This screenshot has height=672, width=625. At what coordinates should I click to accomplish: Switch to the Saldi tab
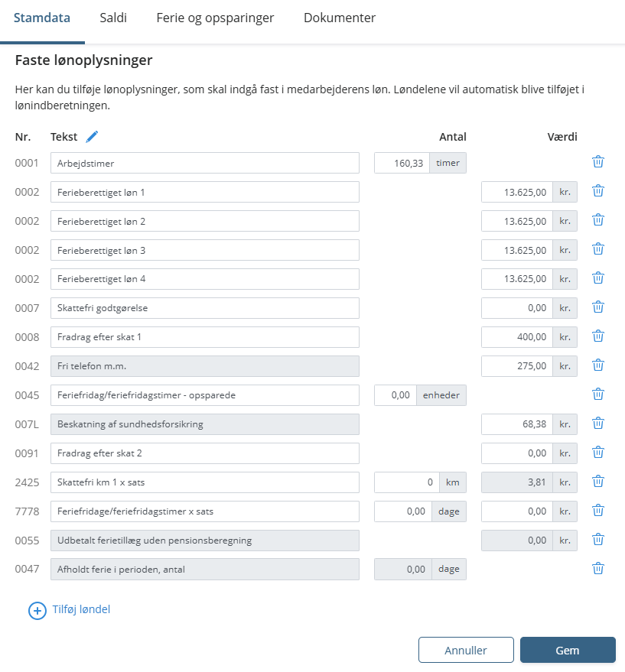coord(113,18)
